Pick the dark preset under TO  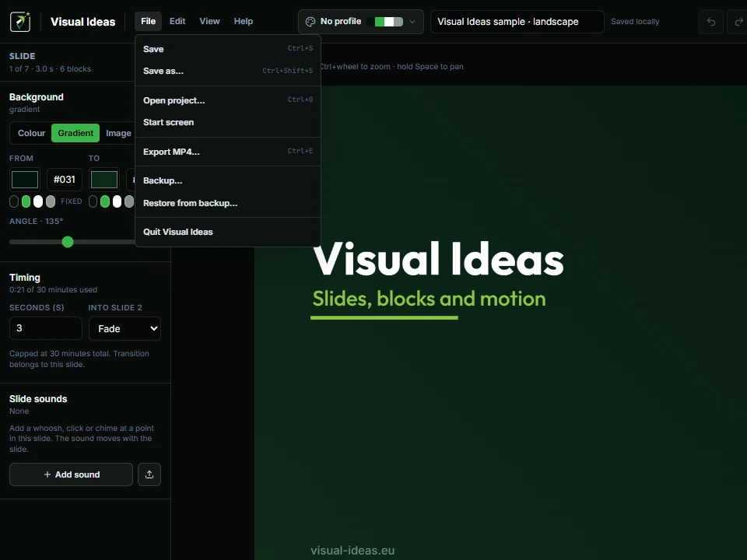(93, 201)
